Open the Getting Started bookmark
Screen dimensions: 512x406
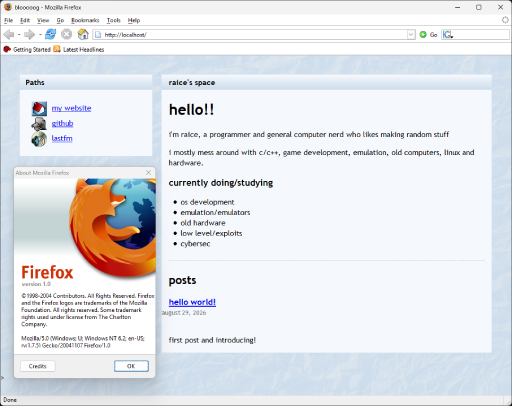[27, 49]
